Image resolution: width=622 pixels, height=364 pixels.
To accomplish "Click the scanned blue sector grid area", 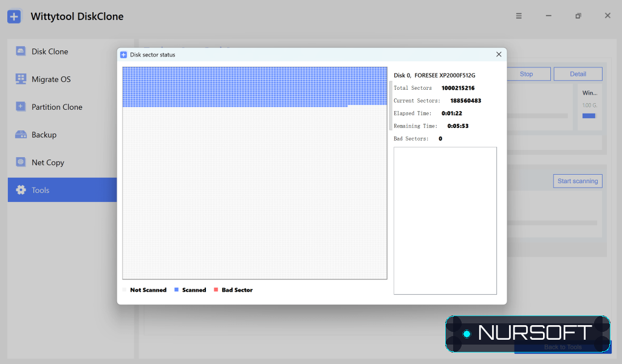I will click(255, 86).
